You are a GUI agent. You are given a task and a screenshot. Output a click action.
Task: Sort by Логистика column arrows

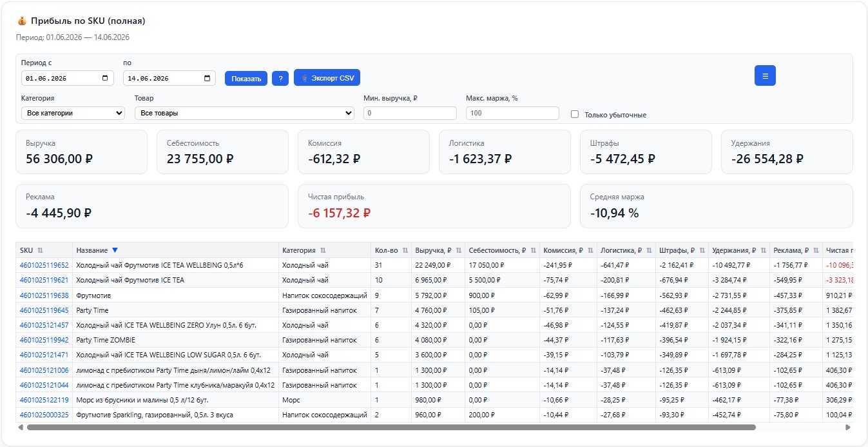coord(647,250)
